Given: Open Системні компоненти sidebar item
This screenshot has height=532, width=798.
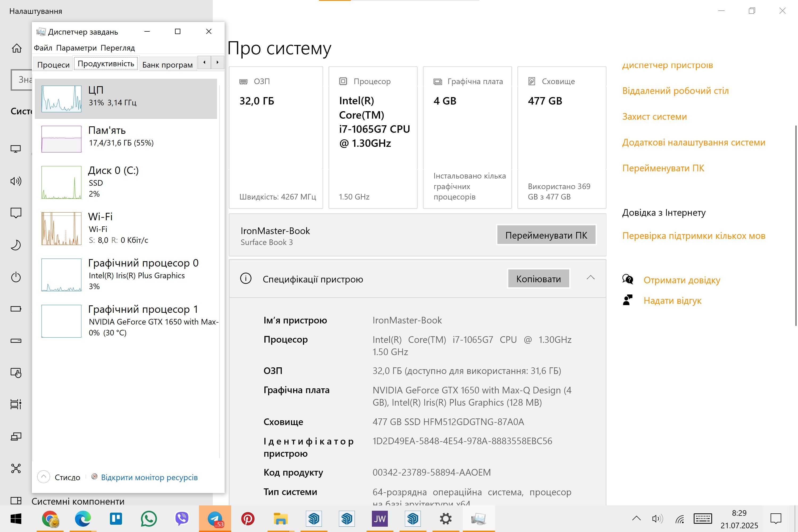Looking at the screenshot, I should (78, 501).
